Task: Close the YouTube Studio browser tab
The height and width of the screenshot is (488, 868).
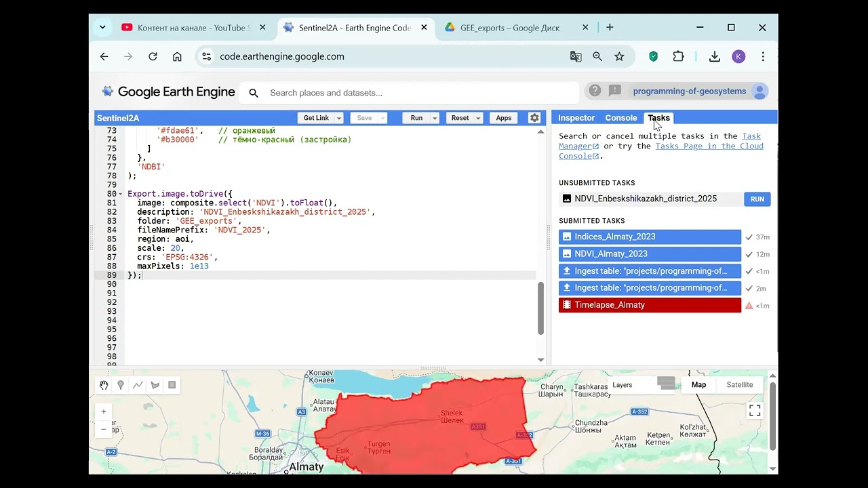Action: point(262,28)
